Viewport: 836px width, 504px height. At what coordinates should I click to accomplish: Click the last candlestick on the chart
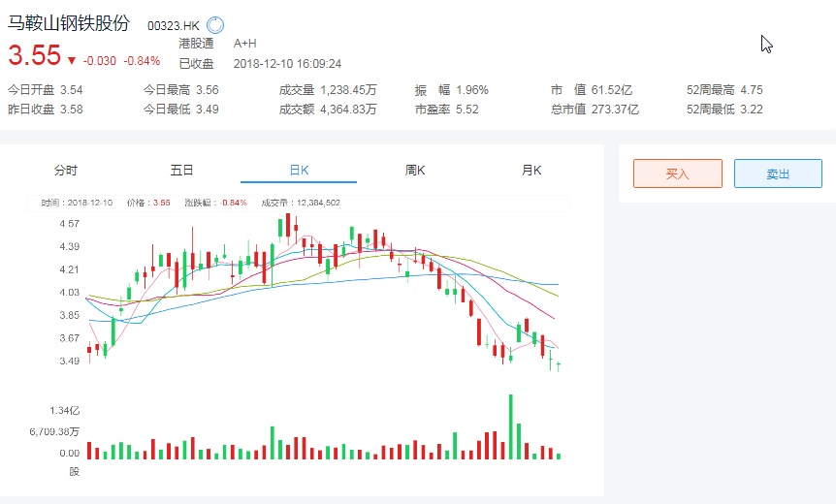(559, 364)
